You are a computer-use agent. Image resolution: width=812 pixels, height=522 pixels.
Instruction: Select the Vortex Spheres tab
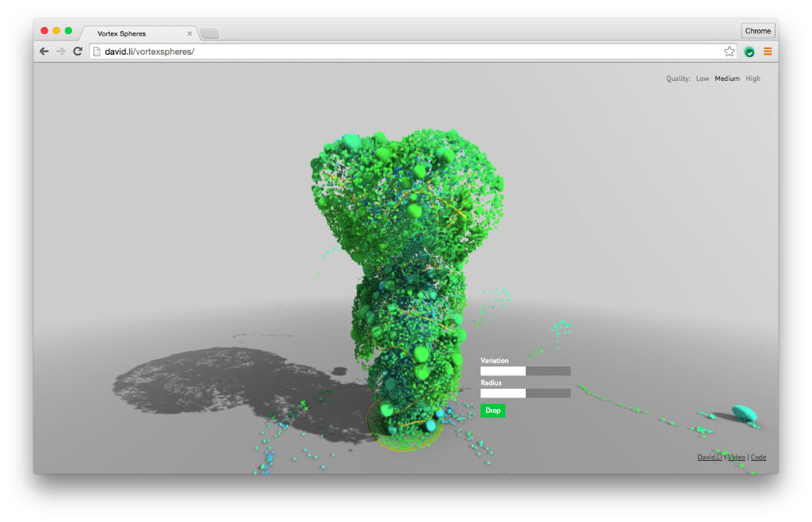[x=139, y=33]
